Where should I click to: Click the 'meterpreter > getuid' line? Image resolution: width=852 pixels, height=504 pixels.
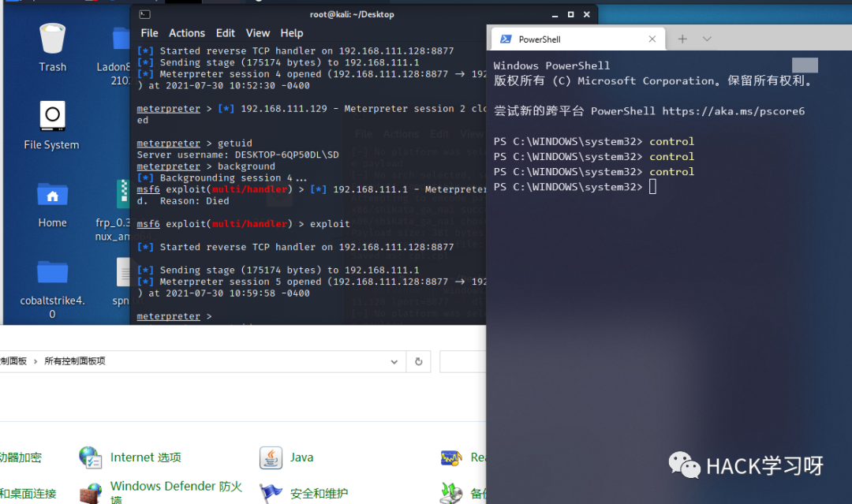pyautogui.click(x=195, y=144)
